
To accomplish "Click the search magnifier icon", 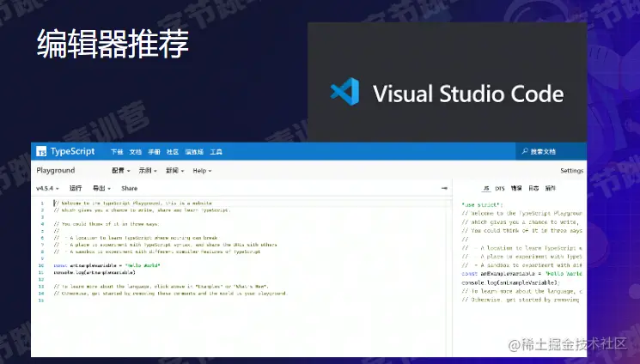I will point(525,151).
